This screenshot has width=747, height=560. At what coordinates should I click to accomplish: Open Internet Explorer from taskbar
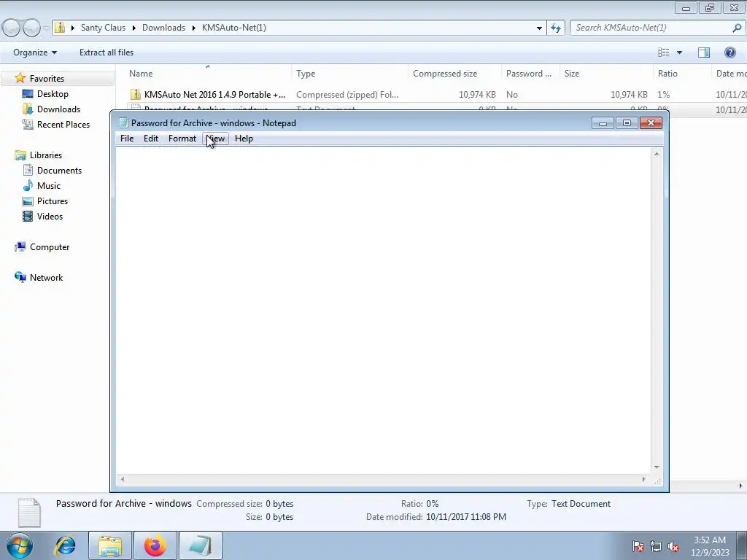tap(65, 545)
